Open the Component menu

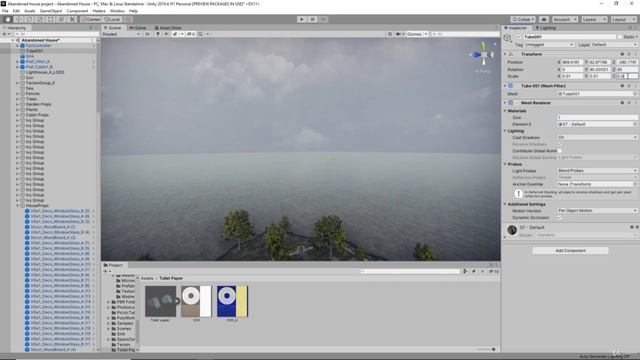click(77, 11)
